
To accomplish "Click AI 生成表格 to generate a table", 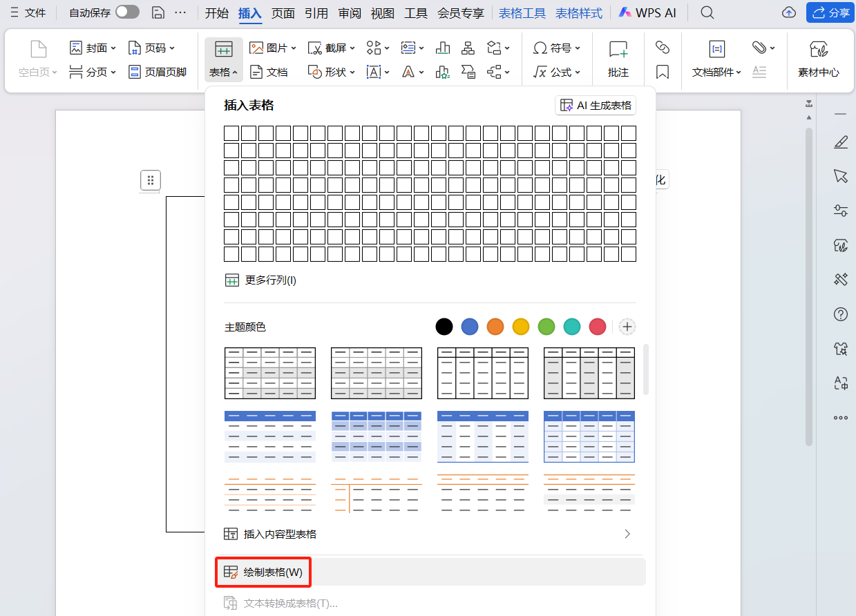I will click(595, 105).
